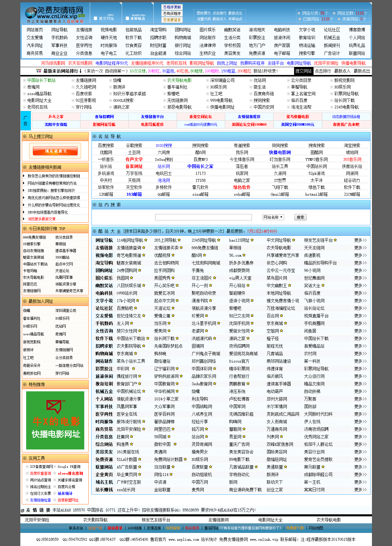The image size is (392, 546).
Task: Click the cnLink.vip globe logo
Action: [31, 13]
